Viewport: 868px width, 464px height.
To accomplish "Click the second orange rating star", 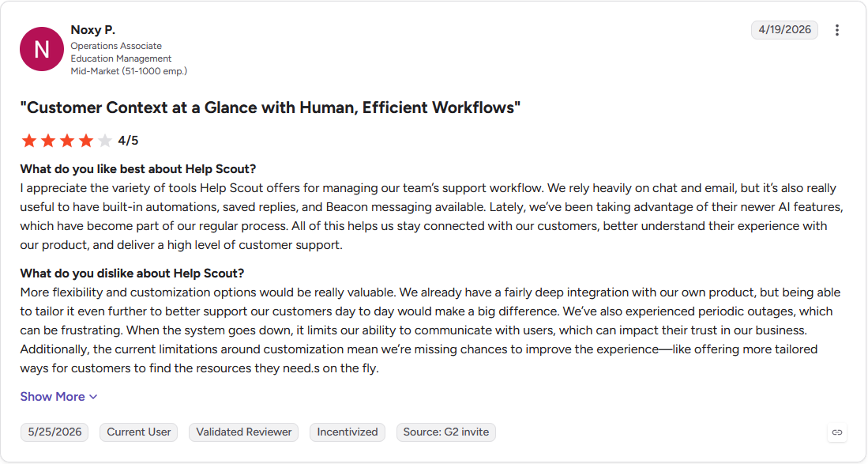I will pos(48,141).
